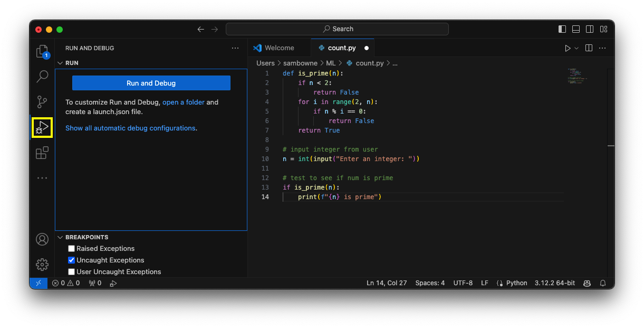644x328 pixels.
Task: Click the Split Editor Right icon
Action: (589, 48)
